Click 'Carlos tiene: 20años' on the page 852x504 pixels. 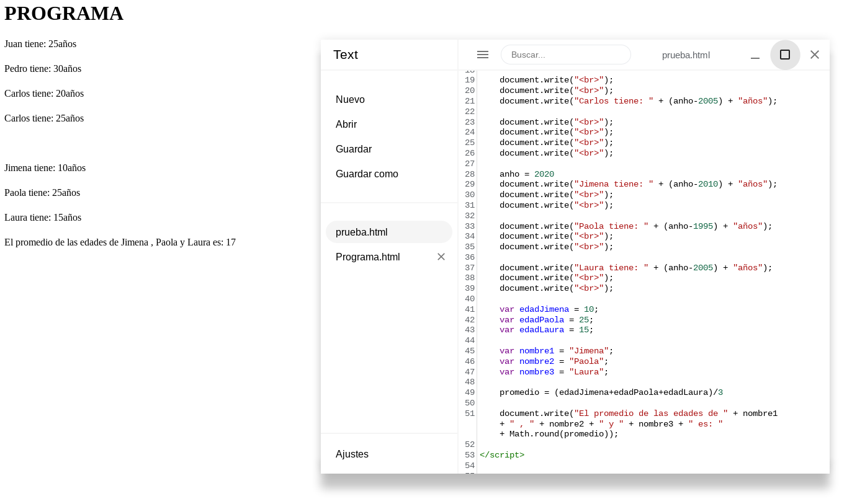(x=44, y=94)
